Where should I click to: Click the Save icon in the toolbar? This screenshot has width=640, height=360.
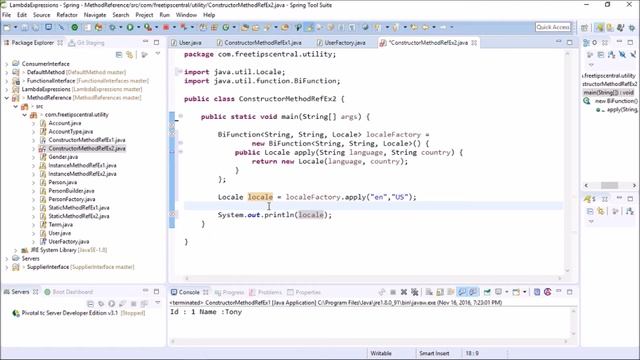click(x=24, y=27)
